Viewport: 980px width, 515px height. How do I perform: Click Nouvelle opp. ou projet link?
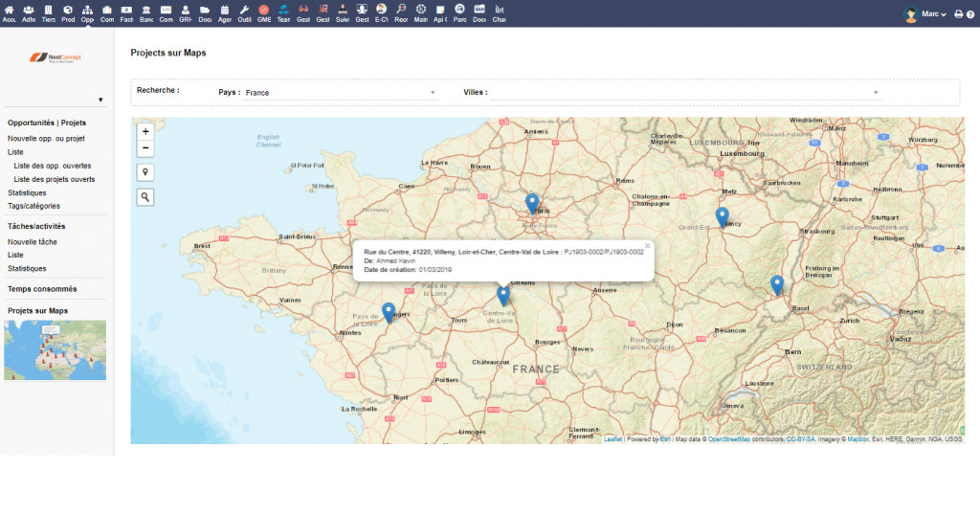pos(46,139)
